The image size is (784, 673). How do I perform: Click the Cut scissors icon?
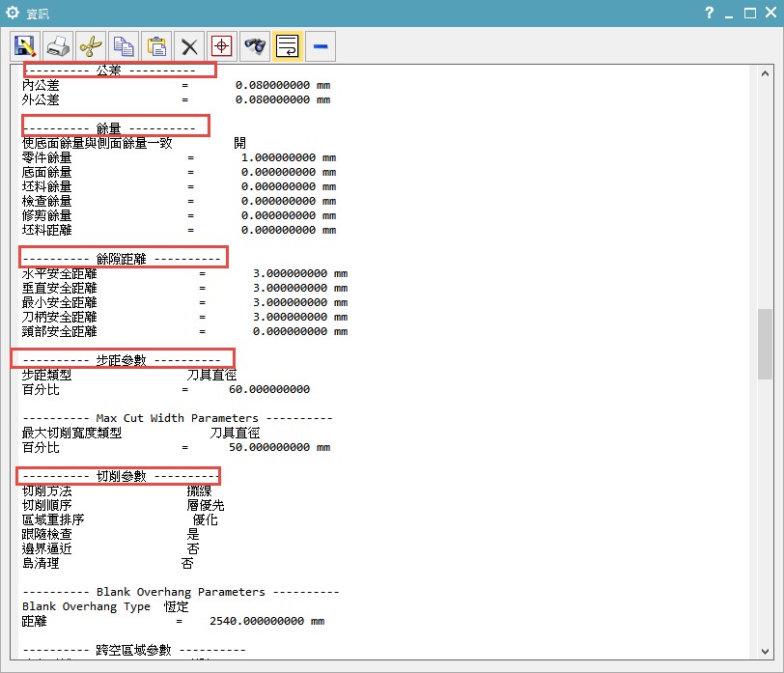pos(91,46)
